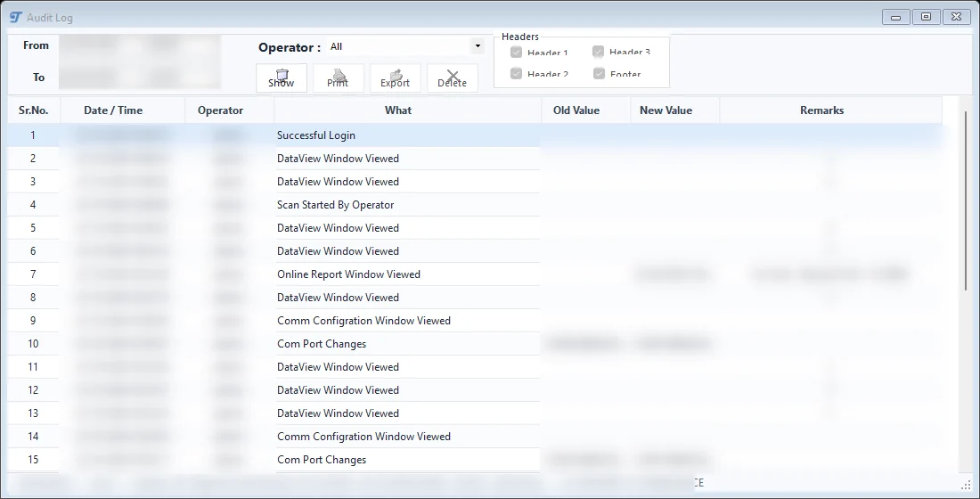Select row 5 DataView Window Viewed

tap(475, 227)
